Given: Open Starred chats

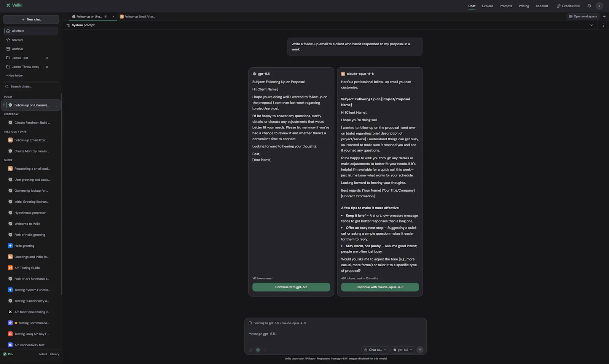Looking at the screenshot, I should click(30, 40).
